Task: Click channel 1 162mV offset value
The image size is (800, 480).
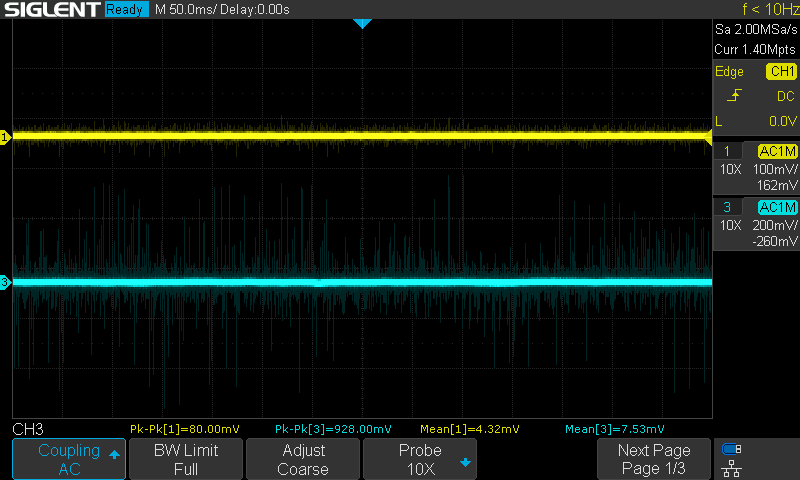Action: click(x=777, y=185)
